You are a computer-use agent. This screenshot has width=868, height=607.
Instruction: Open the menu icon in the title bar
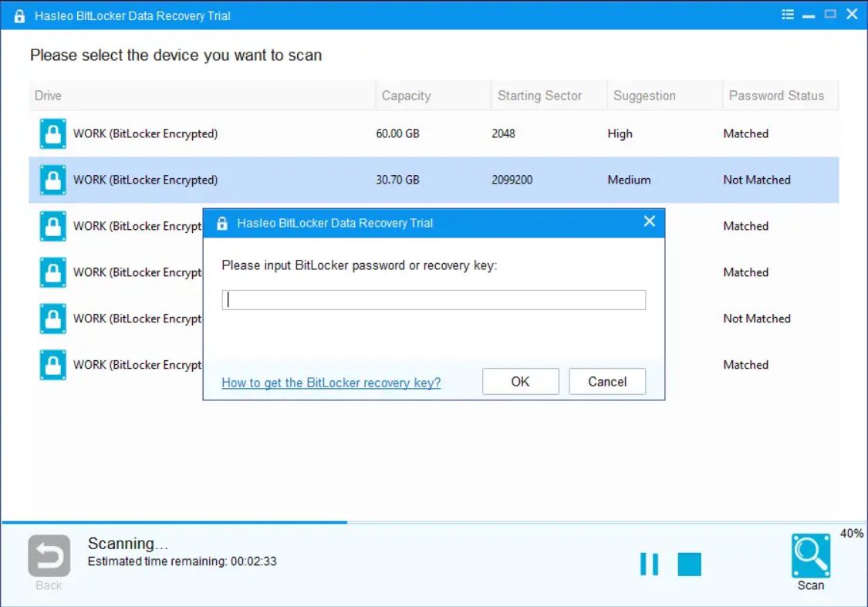point(787,15)
